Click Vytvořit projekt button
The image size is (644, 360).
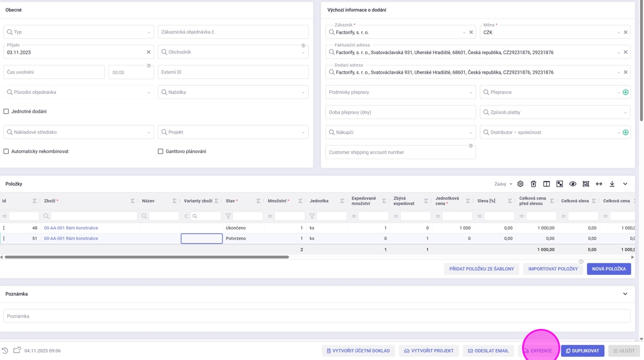pyautogui.click(x=429, y=351)
